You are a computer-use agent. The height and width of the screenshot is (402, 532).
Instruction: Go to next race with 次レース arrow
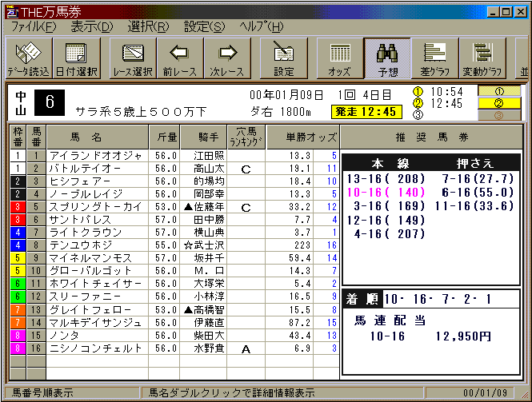coord(226,58)
